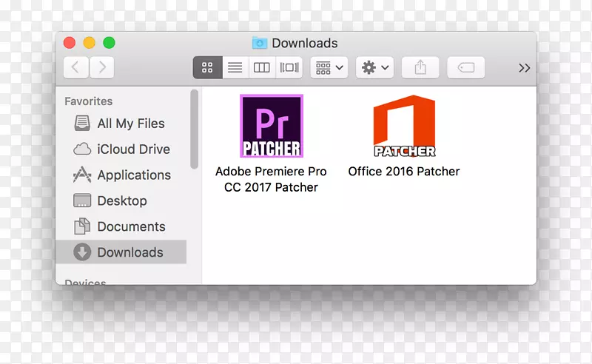Select the Adobe Premiere Pro Patcher icon
Viewport: 592px width, 364px height.
(x=272, y=127)
